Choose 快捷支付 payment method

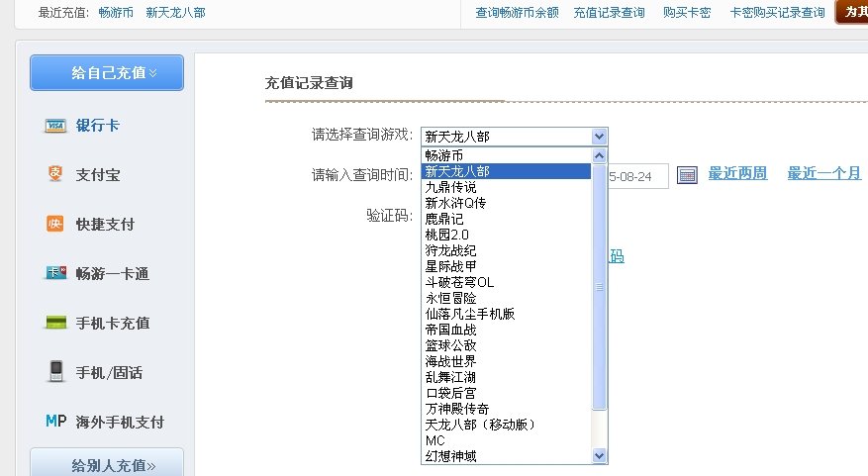click(105, 225)
